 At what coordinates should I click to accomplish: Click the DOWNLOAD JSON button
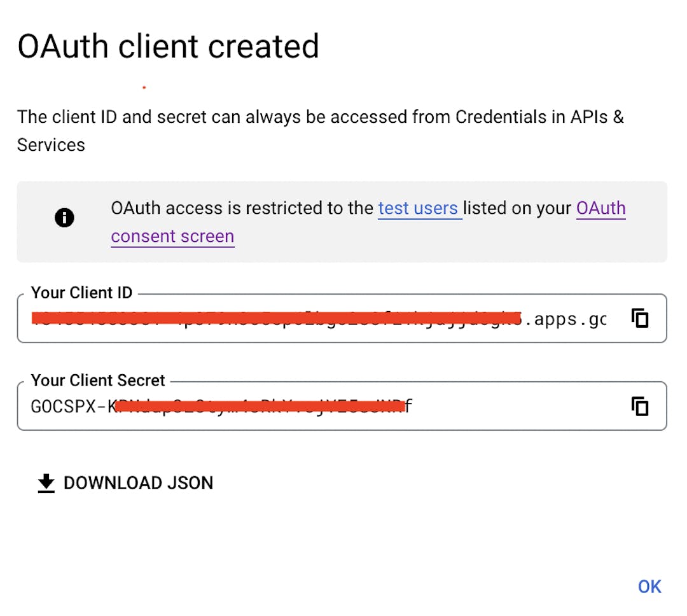pos(125,483)
